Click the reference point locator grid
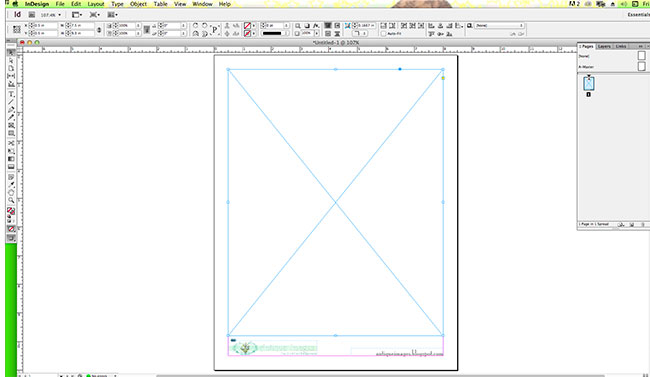This screenshot has width=650, height=377. (17, 29)
